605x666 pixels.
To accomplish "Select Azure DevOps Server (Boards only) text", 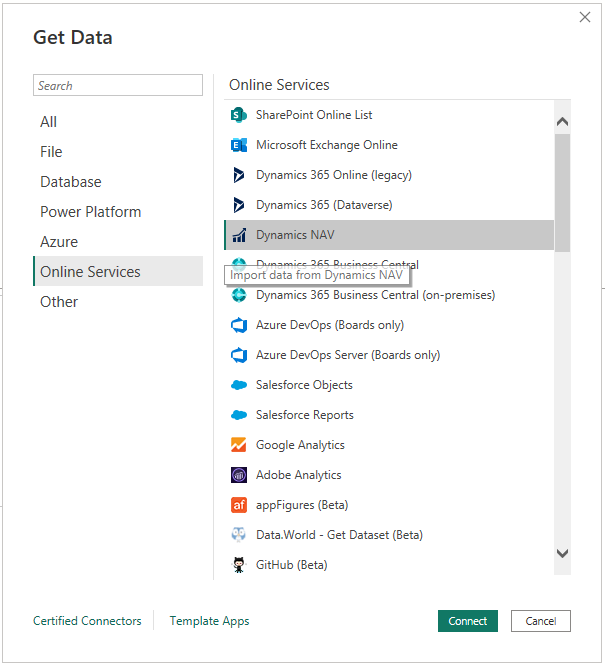I will 348,355.
